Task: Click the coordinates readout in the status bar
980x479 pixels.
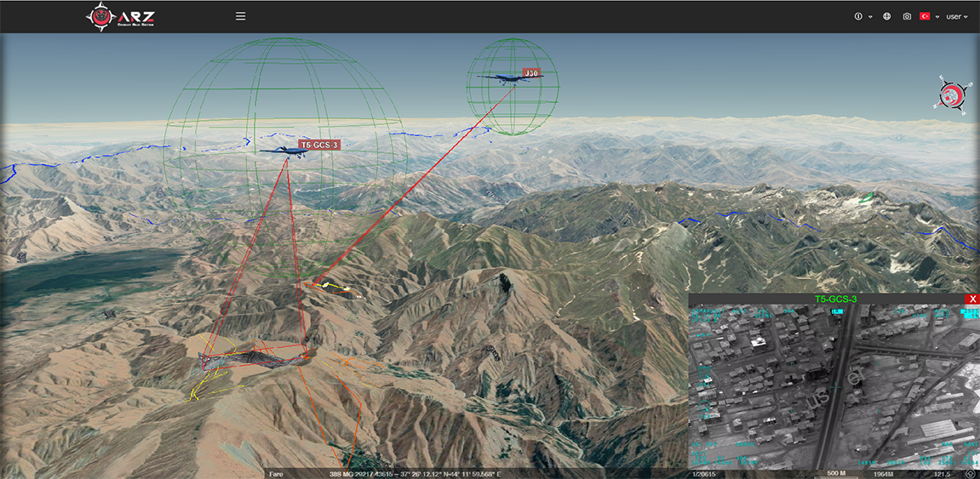Action: (414, 474)
